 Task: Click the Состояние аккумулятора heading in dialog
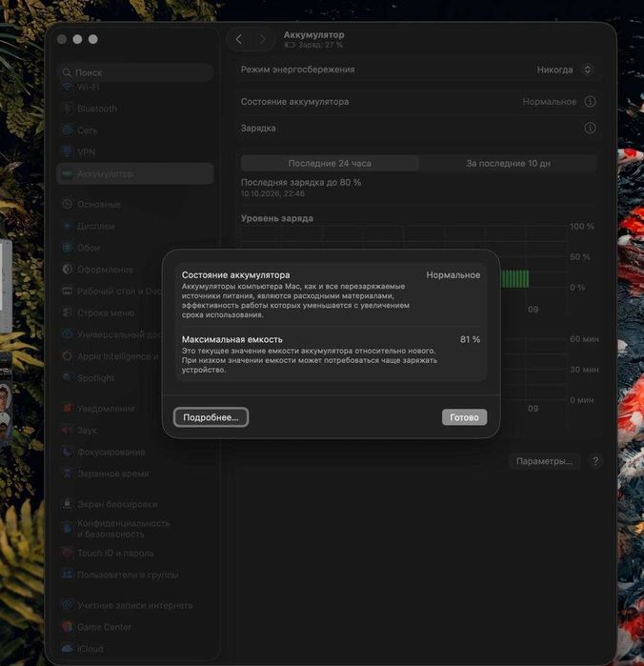click(235, 274)
